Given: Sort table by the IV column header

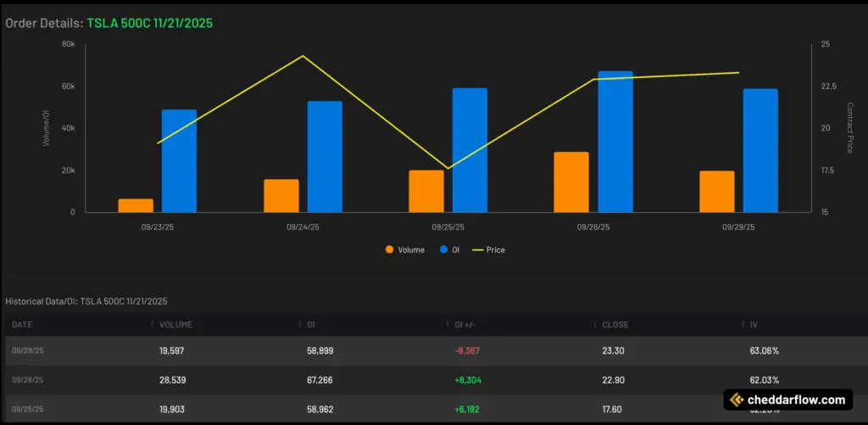Looking at the screenshot, I should (x=754, y=325).
